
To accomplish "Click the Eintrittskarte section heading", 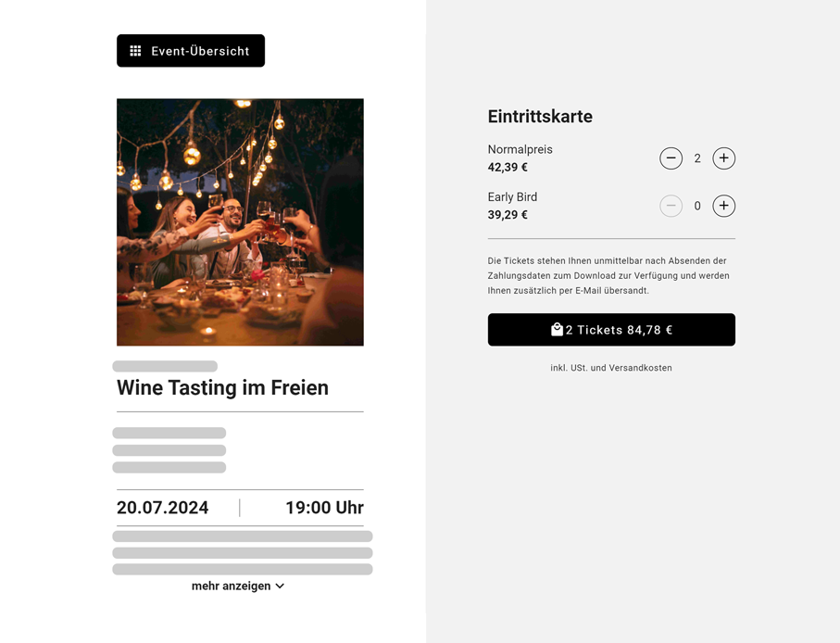I will click(540, 117).
